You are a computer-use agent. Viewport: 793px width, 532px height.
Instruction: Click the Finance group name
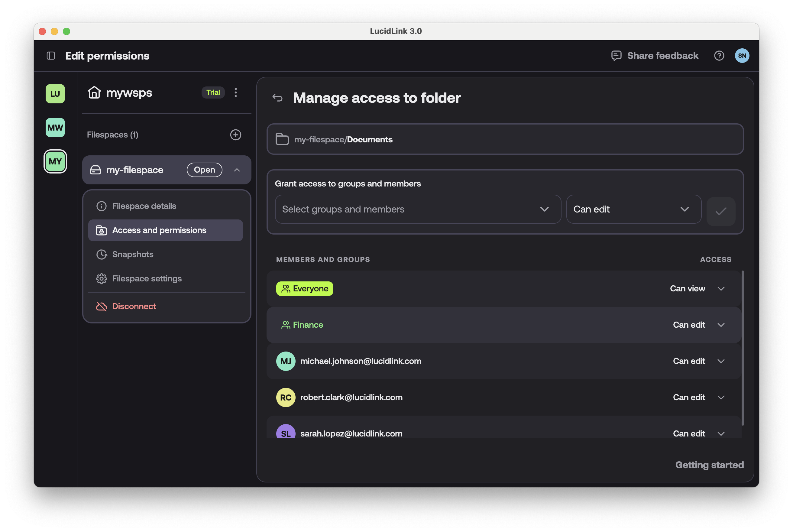[x=308, y=325]
